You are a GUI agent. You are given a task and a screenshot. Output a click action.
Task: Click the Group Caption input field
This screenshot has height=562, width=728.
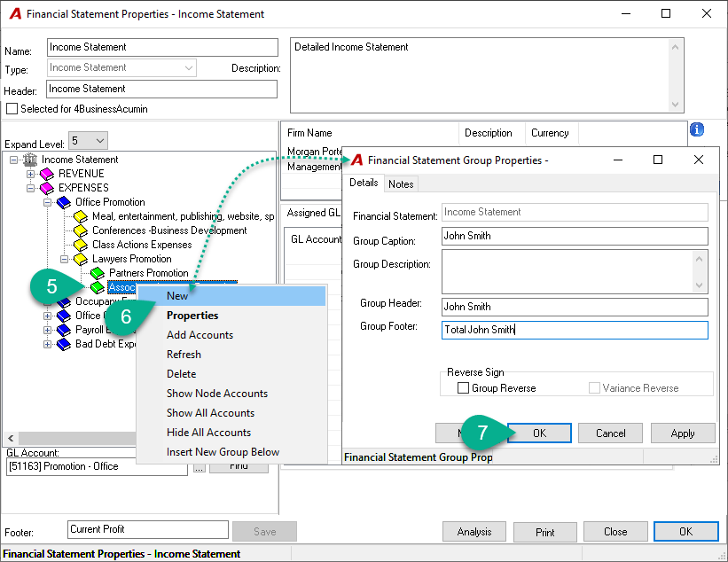[x=575, y=236]
